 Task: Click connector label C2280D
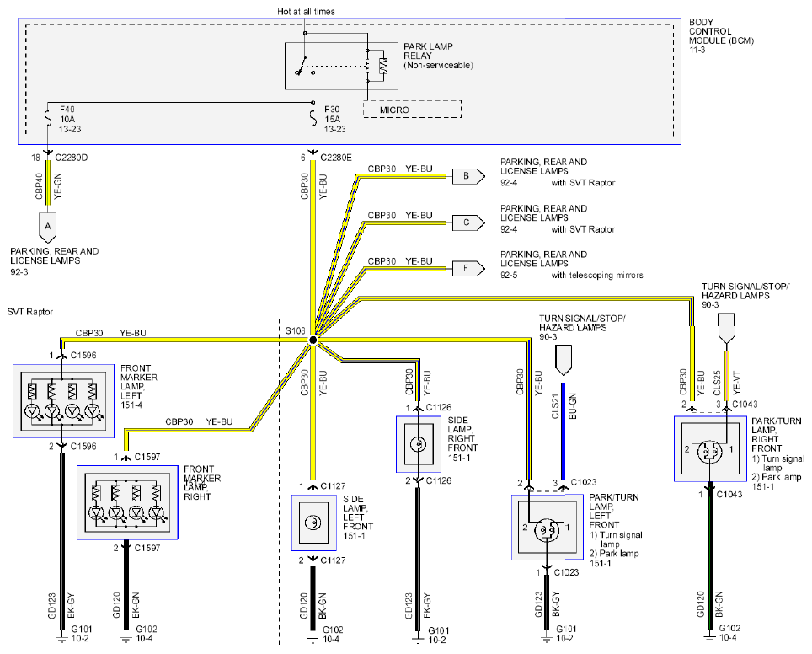point(71,158)
